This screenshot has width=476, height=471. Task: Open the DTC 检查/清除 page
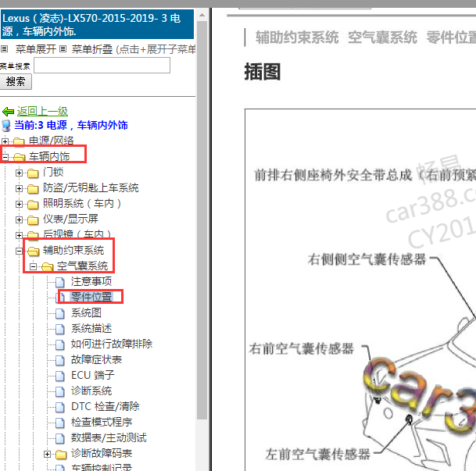[x=106, y=407]
